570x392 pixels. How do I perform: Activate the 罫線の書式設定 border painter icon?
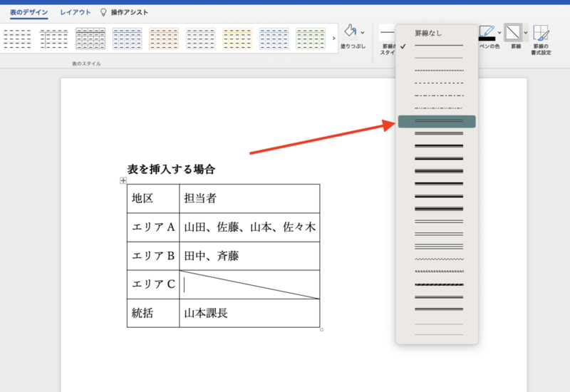coord(541,33)
